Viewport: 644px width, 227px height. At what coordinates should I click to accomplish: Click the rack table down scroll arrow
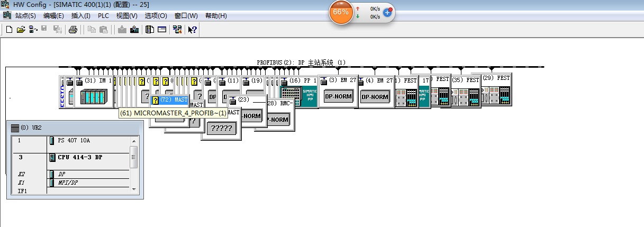134,189
